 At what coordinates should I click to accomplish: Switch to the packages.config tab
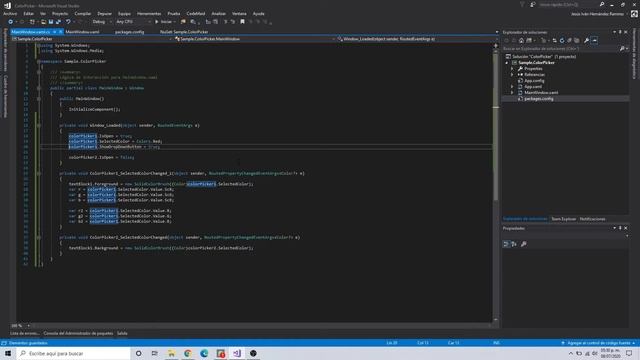pyautogui.click(x=129, y=32)
